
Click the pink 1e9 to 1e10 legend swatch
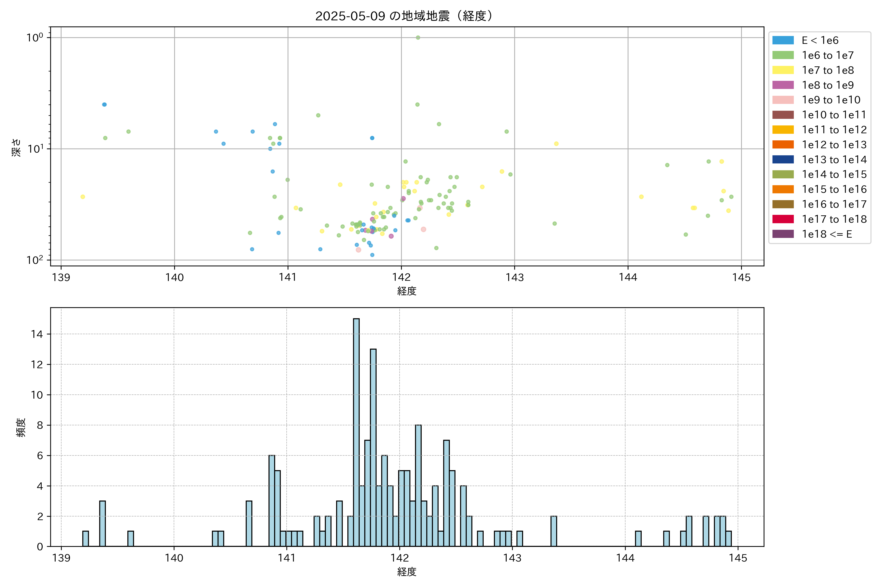coord(783,100)
